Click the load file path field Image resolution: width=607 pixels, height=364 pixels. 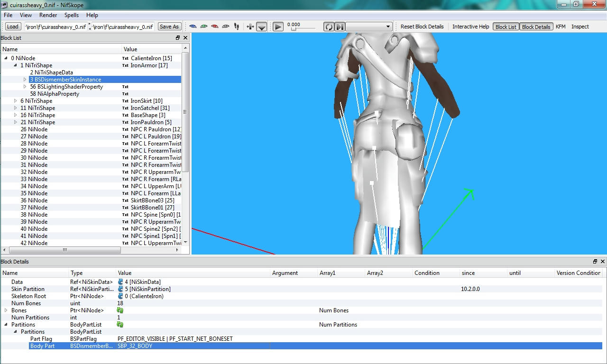click(55, 27)
